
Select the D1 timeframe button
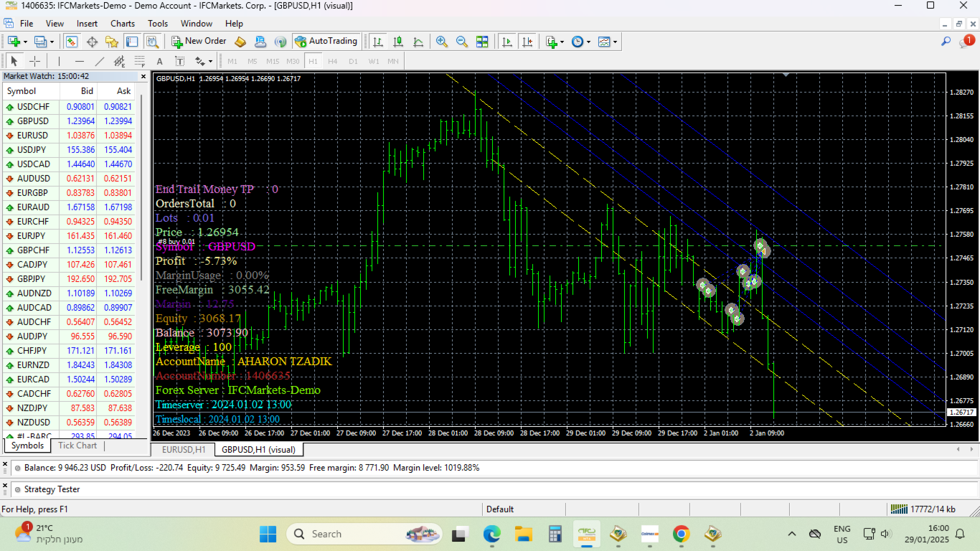pyautogui.click(x=353, y=61)
